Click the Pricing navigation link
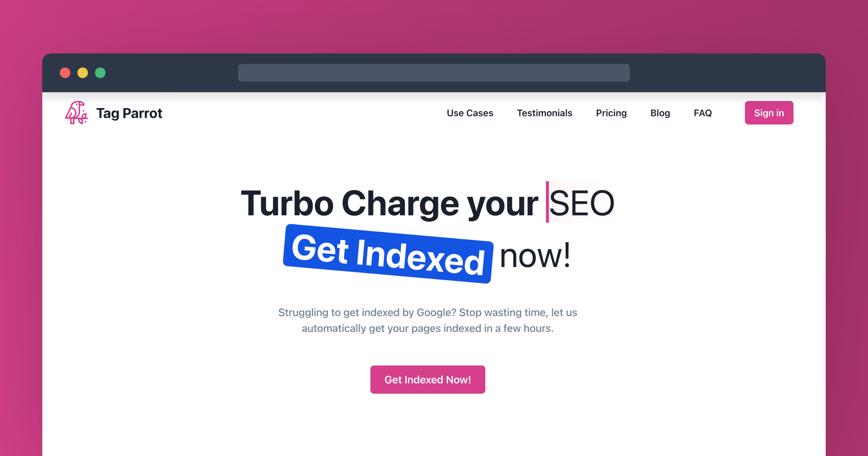The width and height of the screenshot is (868, 456). (x=611, y=113)
